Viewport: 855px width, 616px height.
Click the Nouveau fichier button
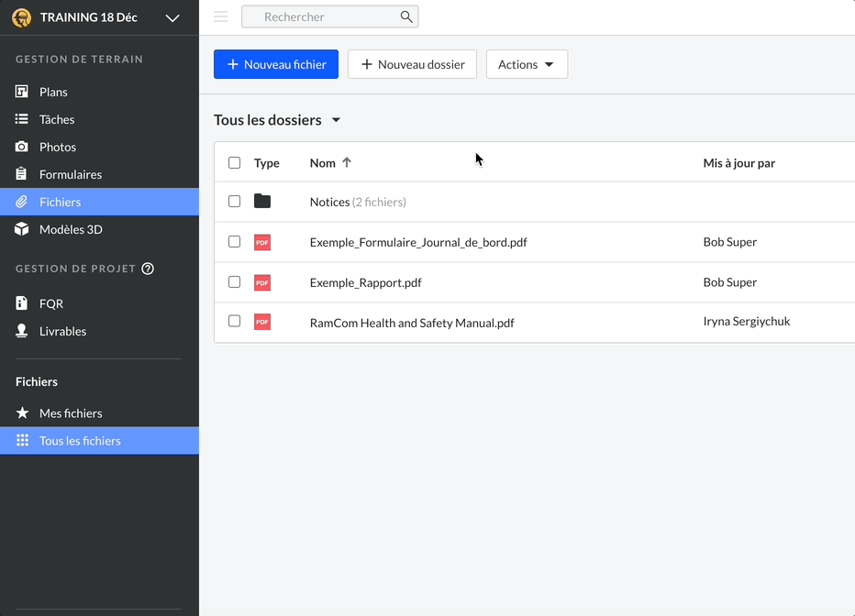(x=276, y=64)
